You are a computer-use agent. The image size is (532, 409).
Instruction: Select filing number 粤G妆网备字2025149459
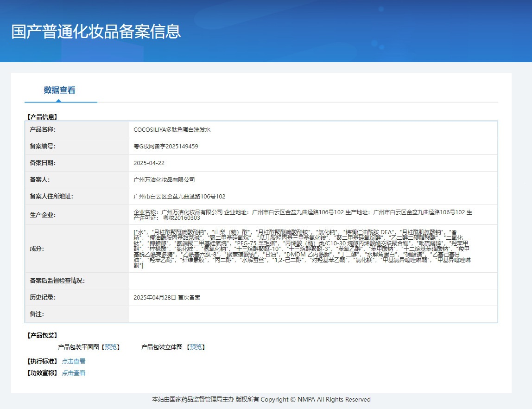click(166, 146)
